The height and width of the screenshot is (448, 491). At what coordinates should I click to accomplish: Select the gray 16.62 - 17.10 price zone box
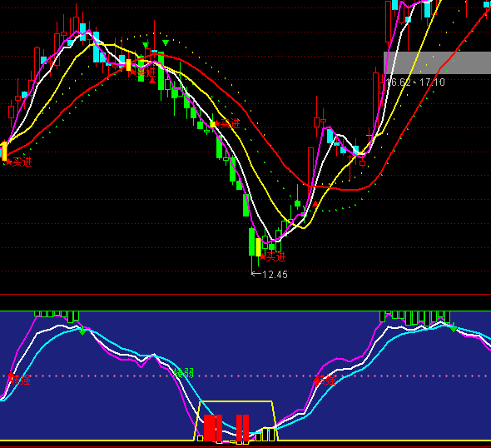tap(437, 63)
